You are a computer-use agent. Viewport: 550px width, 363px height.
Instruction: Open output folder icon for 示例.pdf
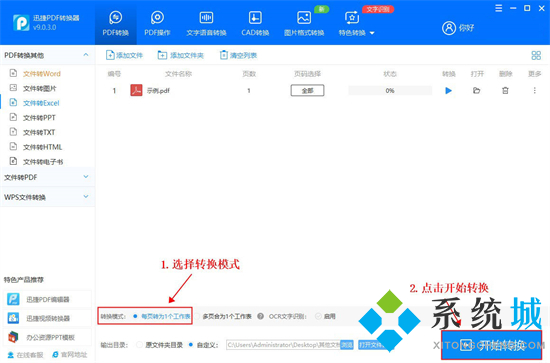coord(476,90)
